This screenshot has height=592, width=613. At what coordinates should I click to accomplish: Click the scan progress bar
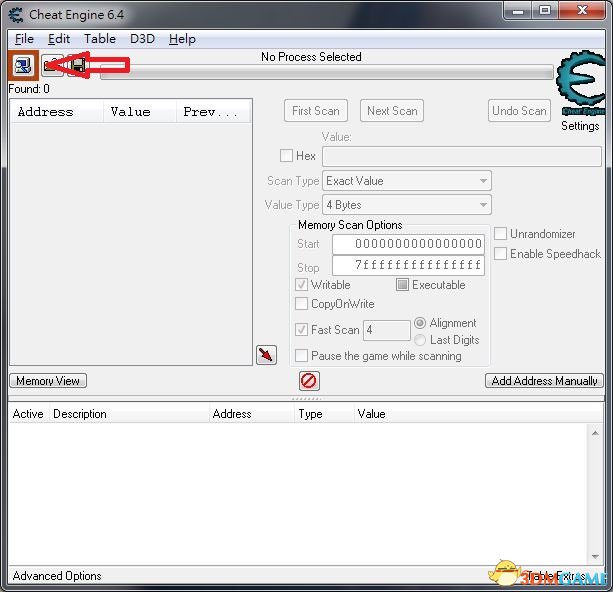point(327,73)
